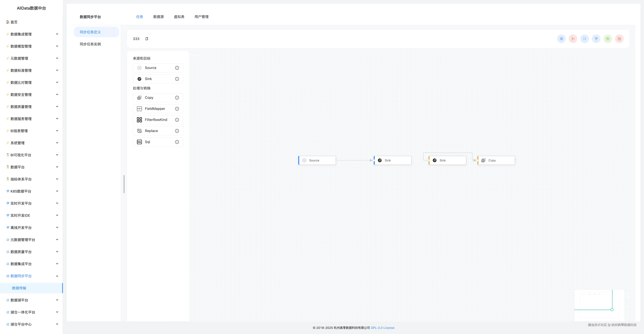
Task: Switch to 数据源 top tab
Action: (x=158, y=17)
